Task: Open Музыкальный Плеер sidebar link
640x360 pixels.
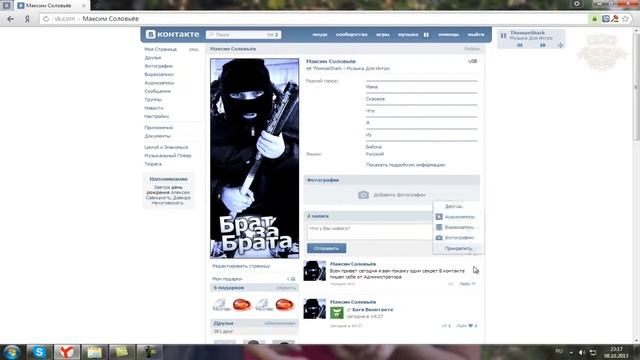Action: tap(168, 156)
